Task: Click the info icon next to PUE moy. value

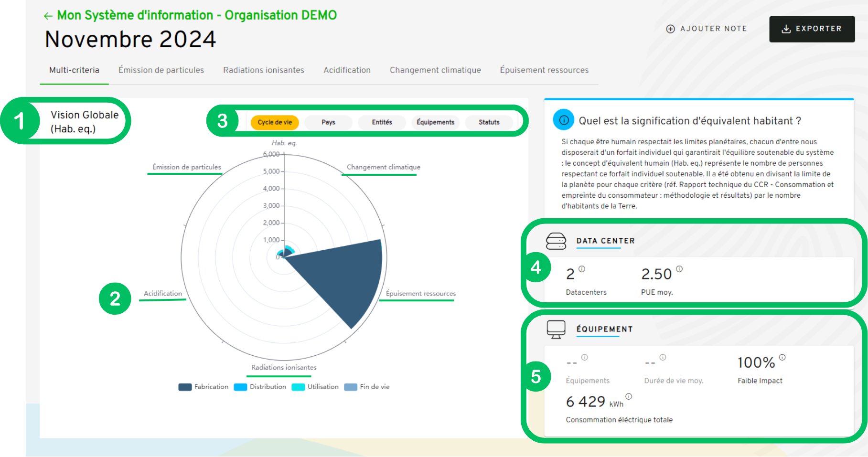Action: click(679, 269)
